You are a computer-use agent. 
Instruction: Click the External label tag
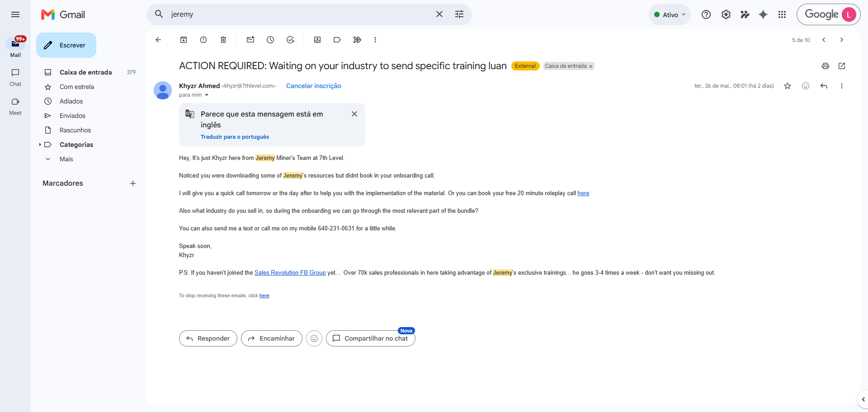point(525,66)
